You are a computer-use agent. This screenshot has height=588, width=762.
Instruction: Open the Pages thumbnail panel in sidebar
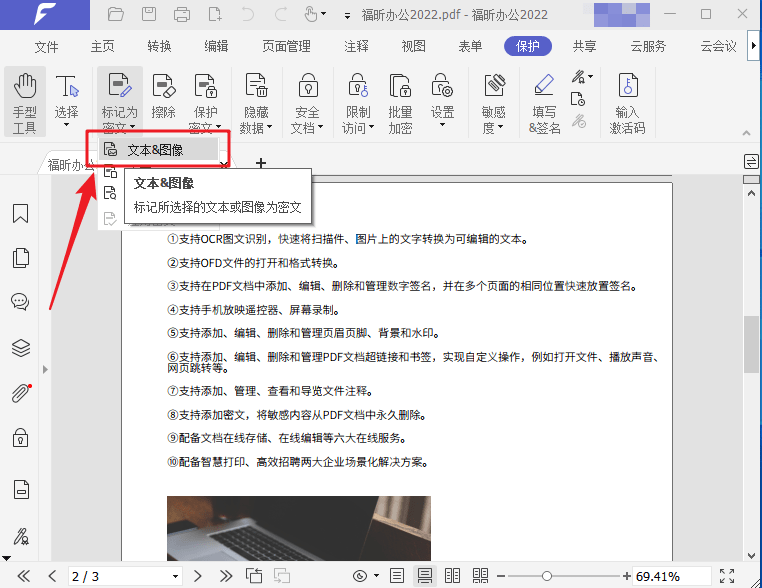(20, 258)
